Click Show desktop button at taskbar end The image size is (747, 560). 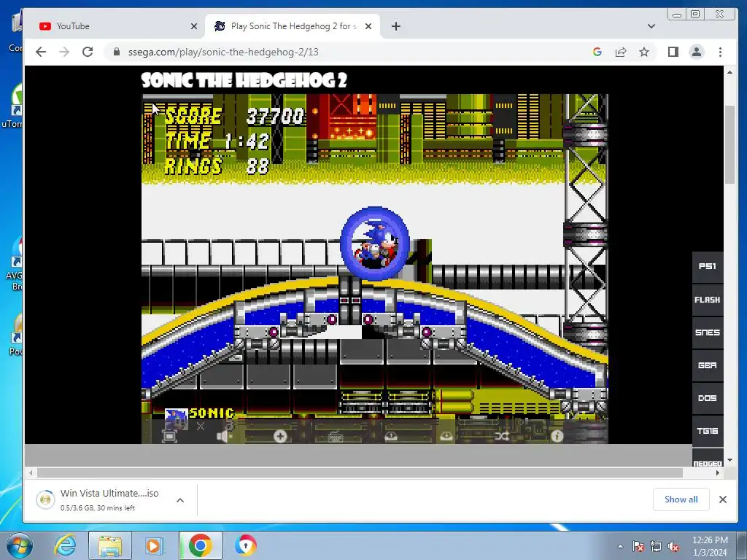coord(743,545)
